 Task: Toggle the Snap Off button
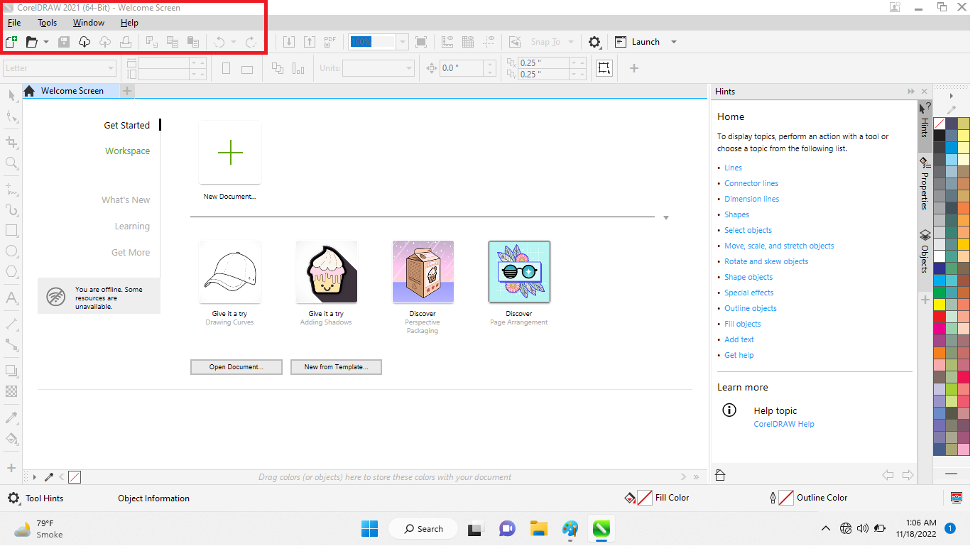click(515, 42)
